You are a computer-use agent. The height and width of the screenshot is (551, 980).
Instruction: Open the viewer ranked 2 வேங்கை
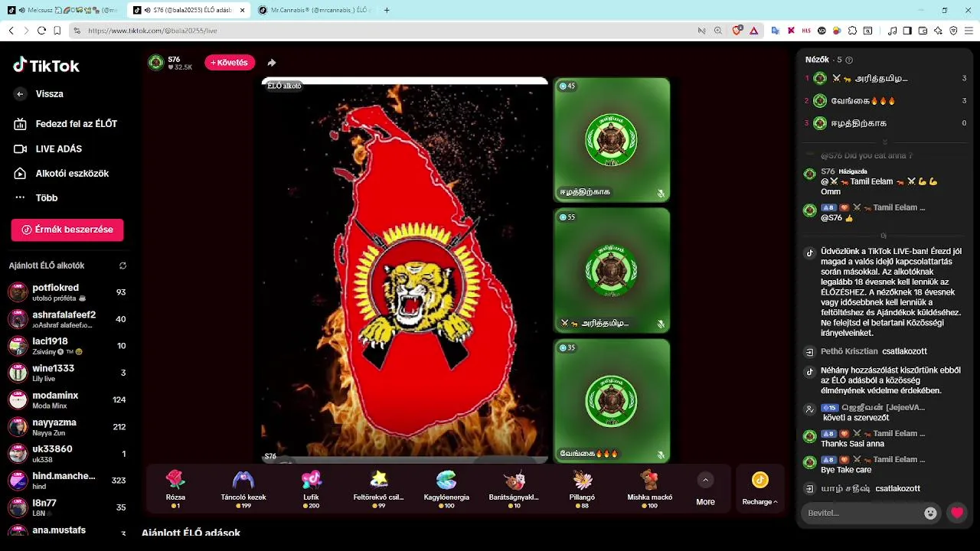pos(886,100)
